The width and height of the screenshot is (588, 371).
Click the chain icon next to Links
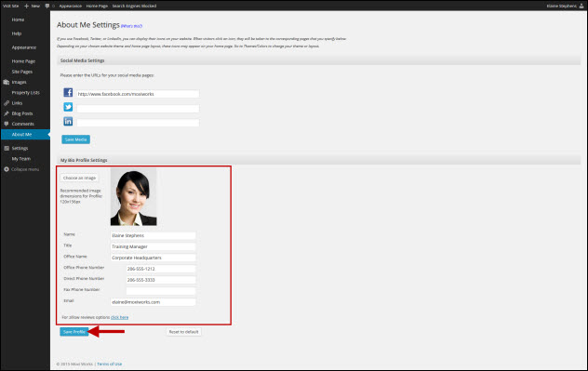(6, 103)
